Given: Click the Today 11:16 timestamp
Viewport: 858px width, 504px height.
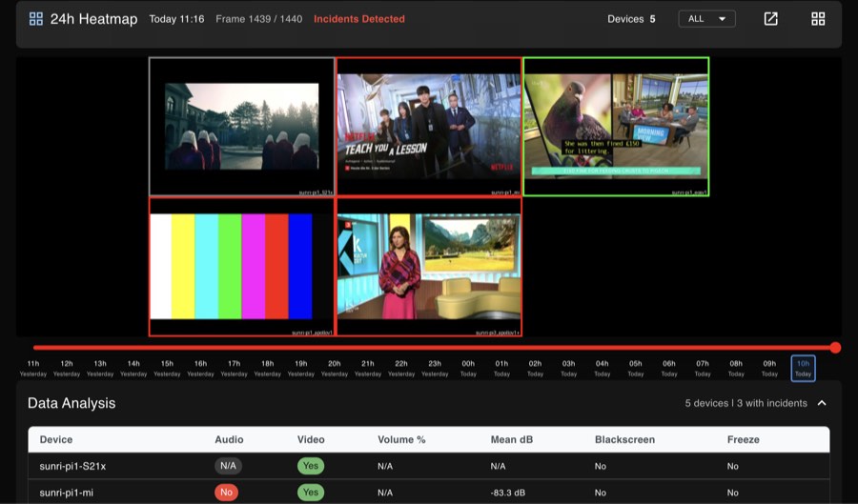Looking at the screenshot, I should pyautogui.click(x=176, y=19).
